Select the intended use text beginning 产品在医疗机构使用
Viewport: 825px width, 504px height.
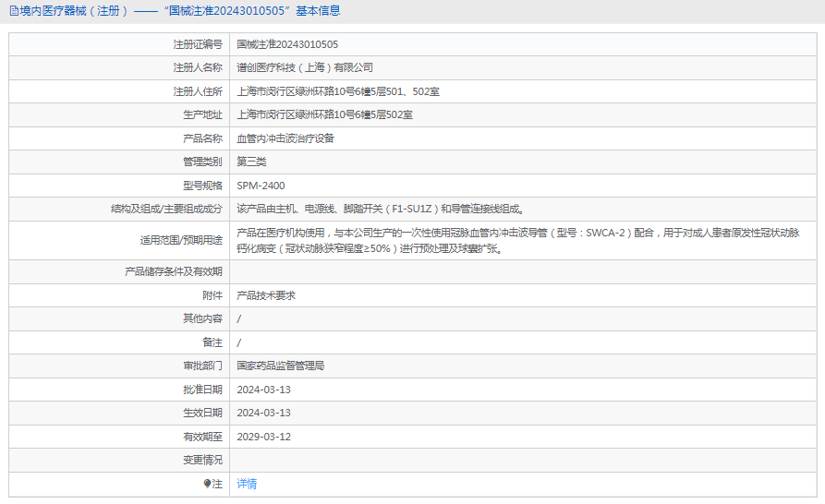coord(518,241)
